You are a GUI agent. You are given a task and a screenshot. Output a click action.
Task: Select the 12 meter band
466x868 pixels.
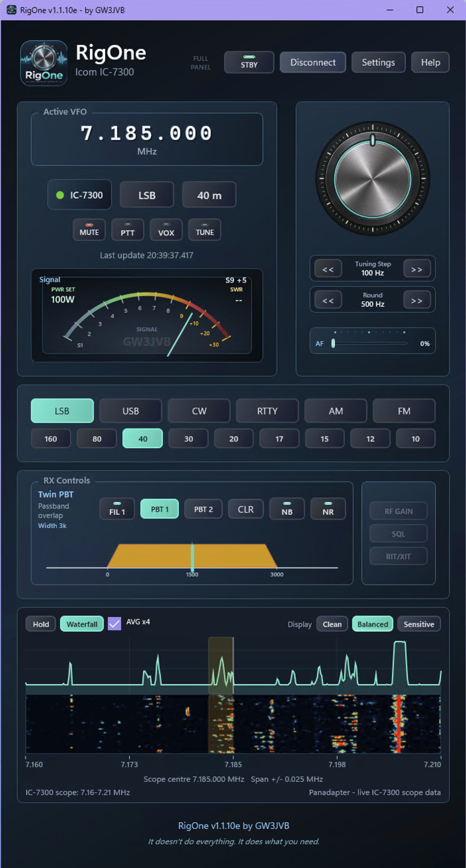point(370,439)
